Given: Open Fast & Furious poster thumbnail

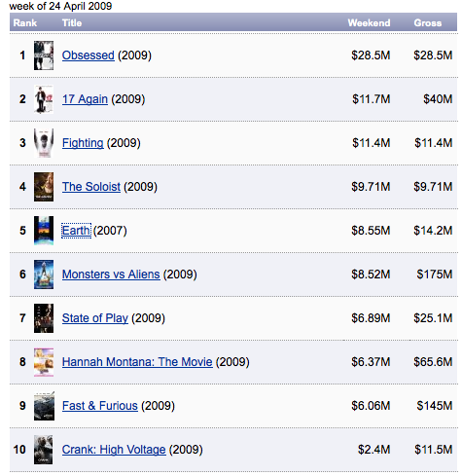Looking at the screenshot, I should (x=44, y=406).
